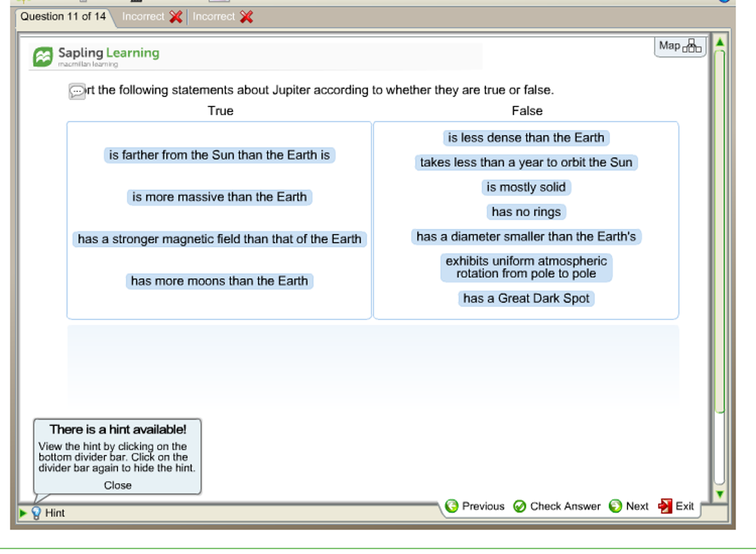Expand the Hint panel with green triangle

pos(23,513)
